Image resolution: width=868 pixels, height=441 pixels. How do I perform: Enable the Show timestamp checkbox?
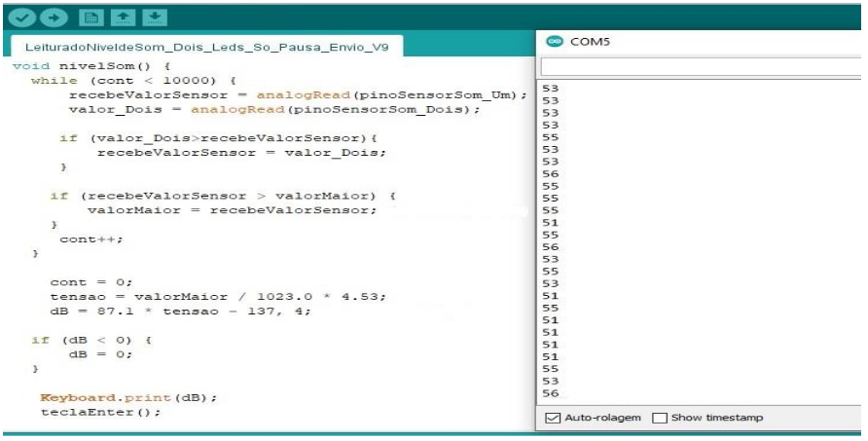pyautogui.click(x=660, y=418)
